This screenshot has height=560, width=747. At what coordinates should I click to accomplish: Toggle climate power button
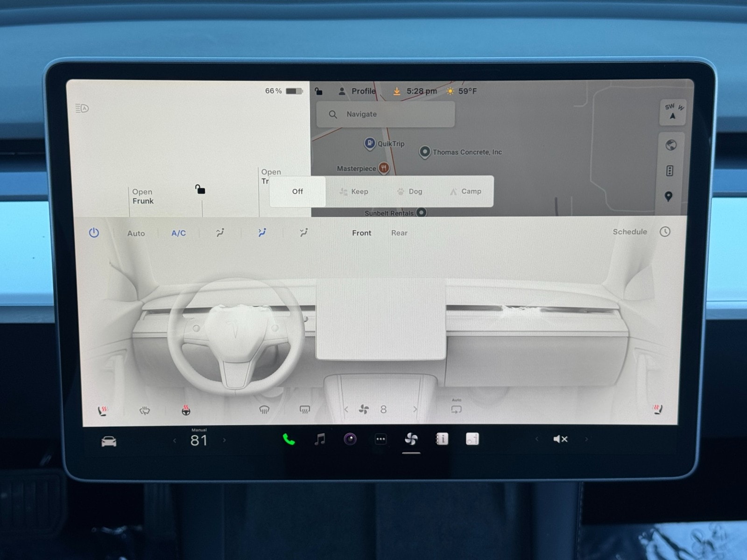(94, 232)
